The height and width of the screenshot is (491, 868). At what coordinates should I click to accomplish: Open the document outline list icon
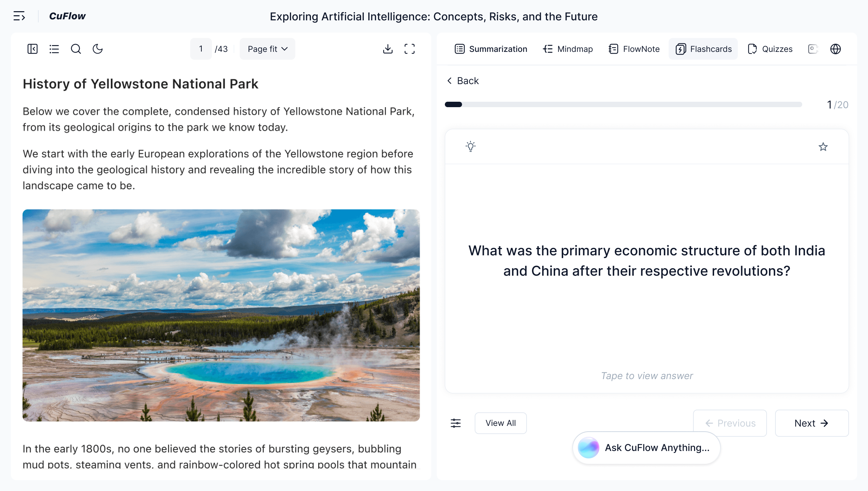[x=54, y=49]
